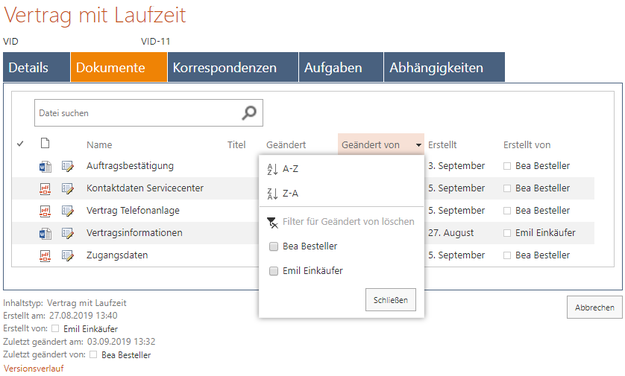Focus the Datei suchen search field
Screen dimensions: 625x376
pos(138,113)
